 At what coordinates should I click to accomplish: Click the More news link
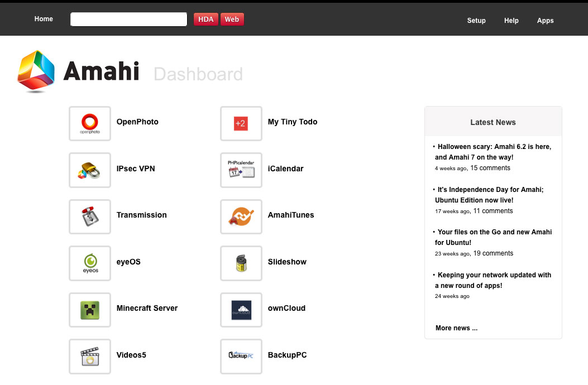pyautogui.click(x=456, y=328)
